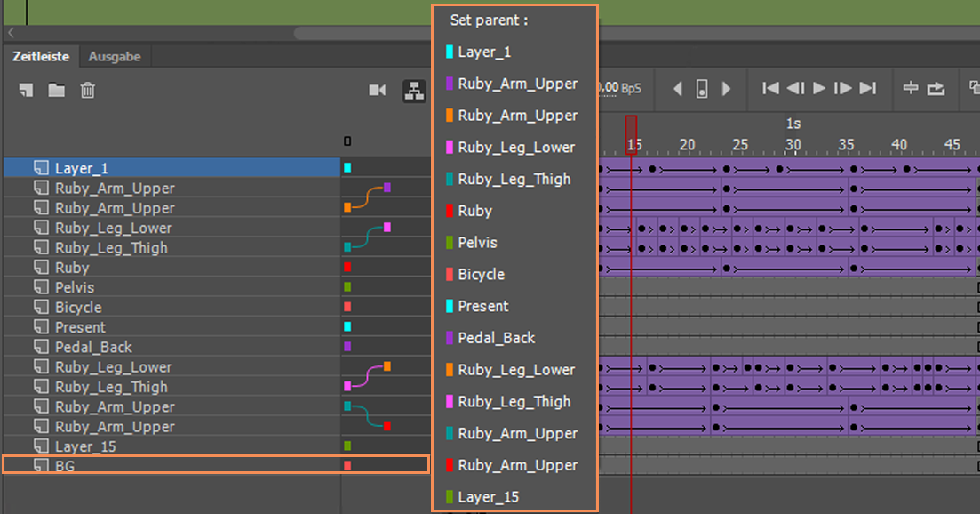Jump to the last frame
The image size is (980, 514).
pos(868,88)
